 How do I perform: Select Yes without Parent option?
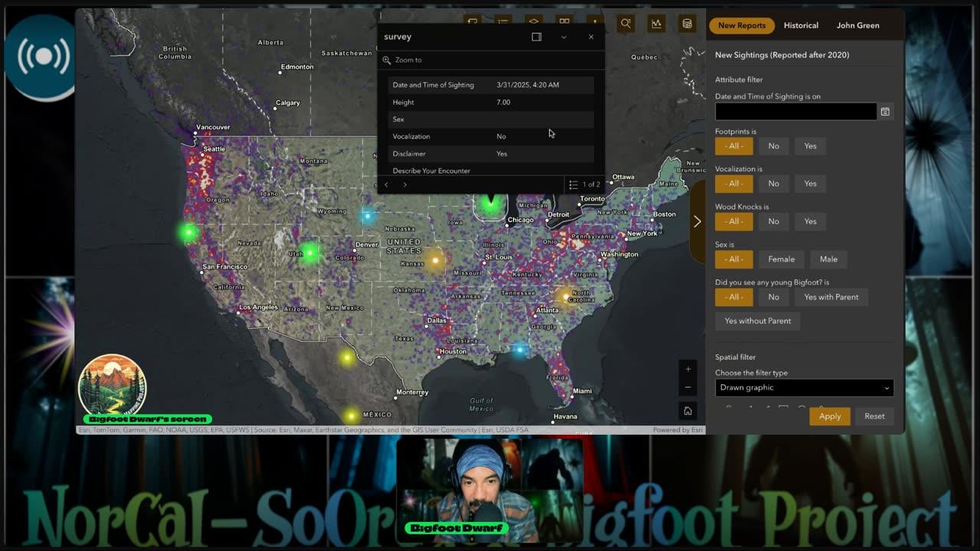click(758, 321)
